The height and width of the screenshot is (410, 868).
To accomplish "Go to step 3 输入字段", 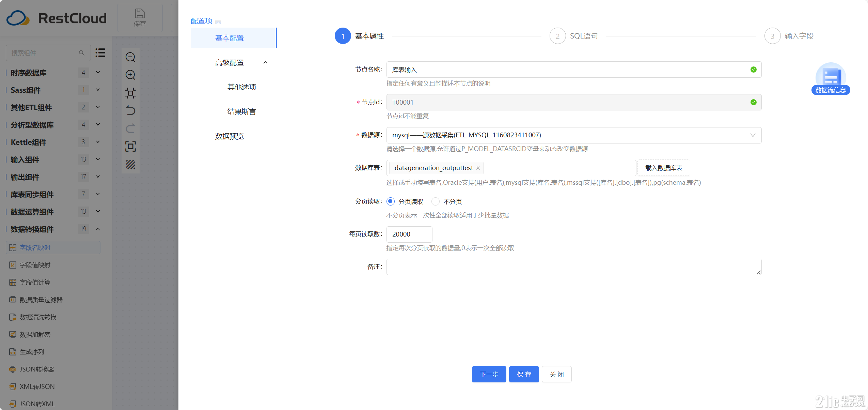I will (x=789, y=36).
